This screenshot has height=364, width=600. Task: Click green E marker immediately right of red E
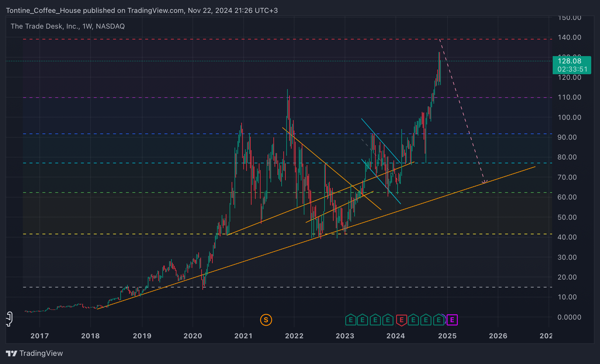click(413, 320)
